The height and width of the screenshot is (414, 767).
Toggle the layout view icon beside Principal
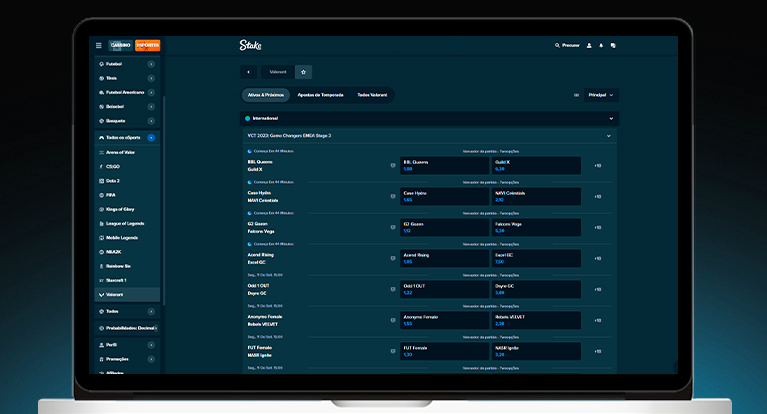tap(576, 95)
